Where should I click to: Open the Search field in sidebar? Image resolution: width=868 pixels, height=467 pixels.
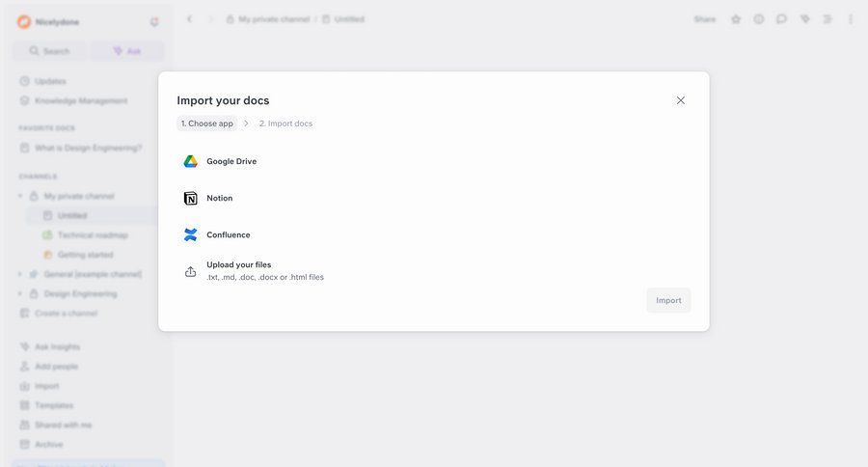click(x=49, y=51)
